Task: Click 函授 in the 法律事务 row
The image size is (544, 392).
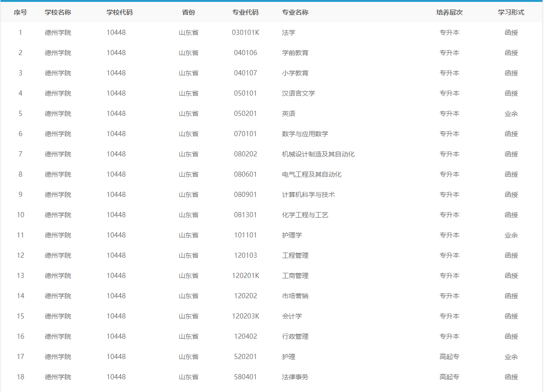Action: click(x=511, y=377)
